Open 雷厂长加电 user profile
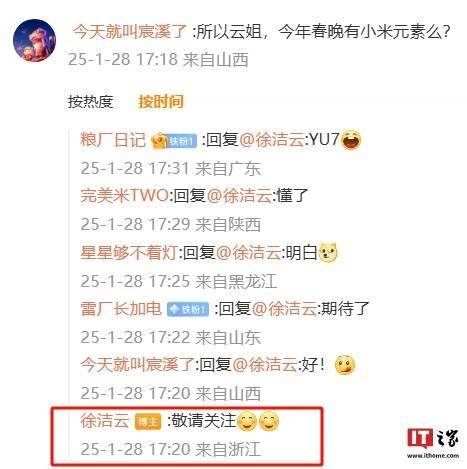This screenshot has width=467, height=469. coord(121,309)
